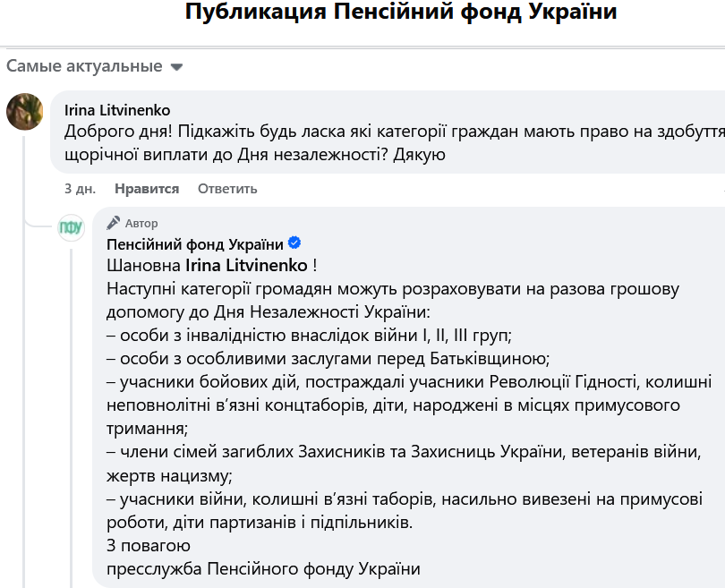The width and height of the screenshot is (725, 588).
Task: Click the chevron arrow beside "Самые актуальные"
Action: [x=176, y=66]
